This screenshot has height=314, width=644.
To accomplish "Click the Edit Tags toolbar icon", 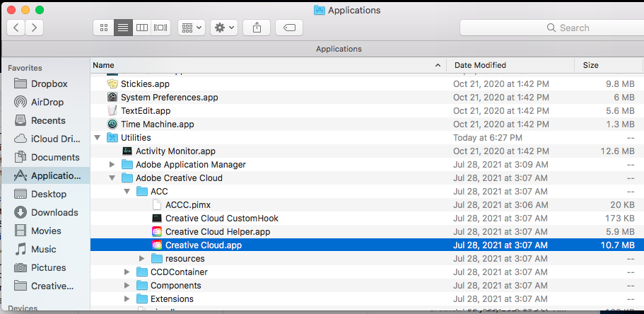I will click(289, 28).
